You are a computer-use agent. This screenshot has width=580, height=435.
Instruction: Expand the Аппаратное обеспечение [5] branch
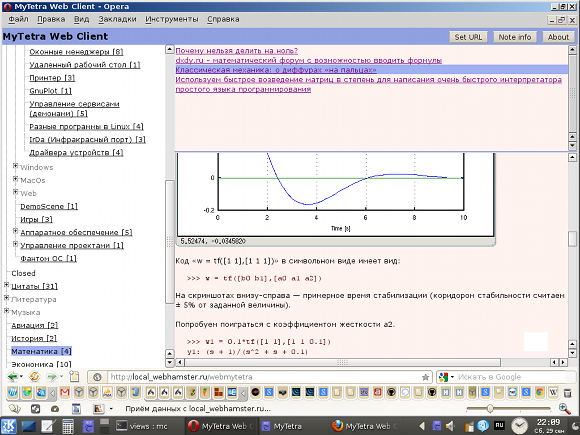pyautogui.click(x=16, y=231)
